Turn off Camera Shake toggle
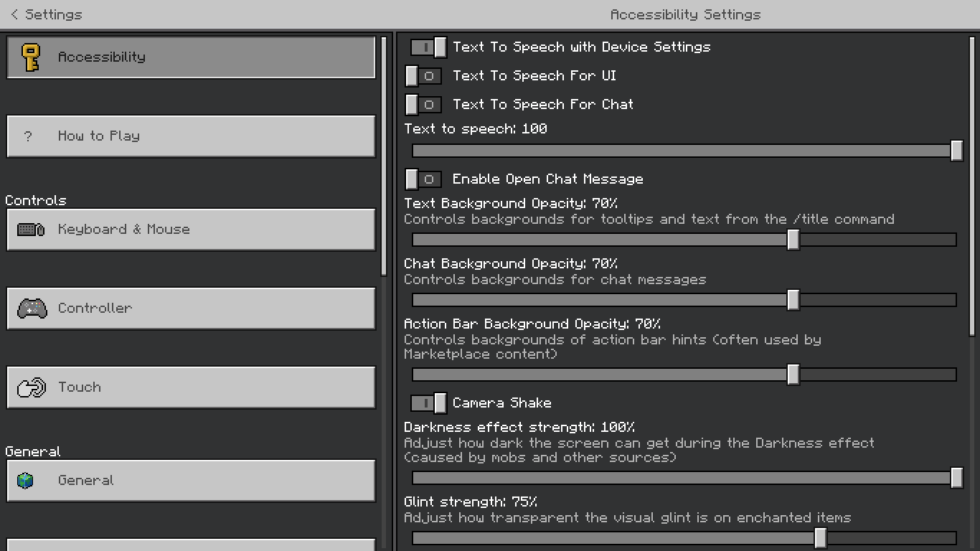 point(428,403)
